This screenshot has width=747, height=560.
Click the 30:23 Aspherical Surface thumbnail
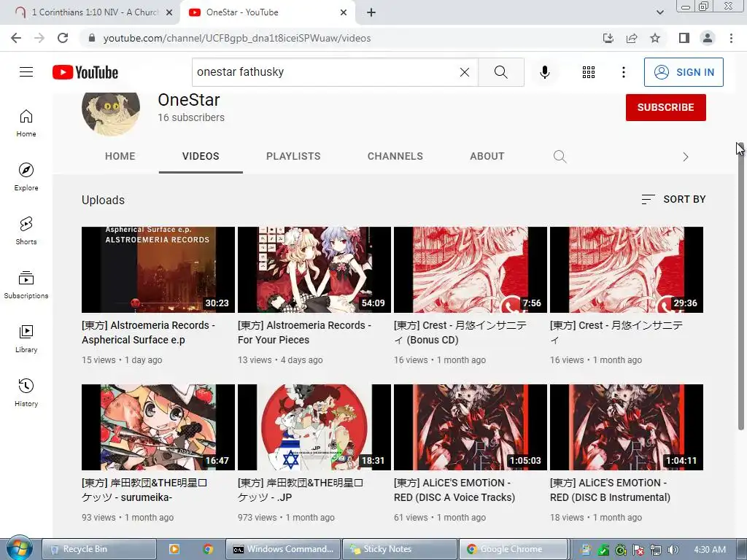pyautogui.click(x=158, y=270)
